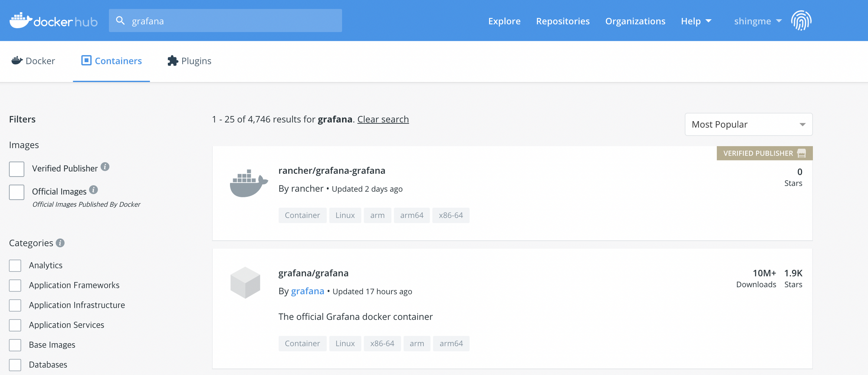Click the Verified Publisher badge store icon
Image resolution: width=868 pixels, height=375 pixels.
[802, 153]
